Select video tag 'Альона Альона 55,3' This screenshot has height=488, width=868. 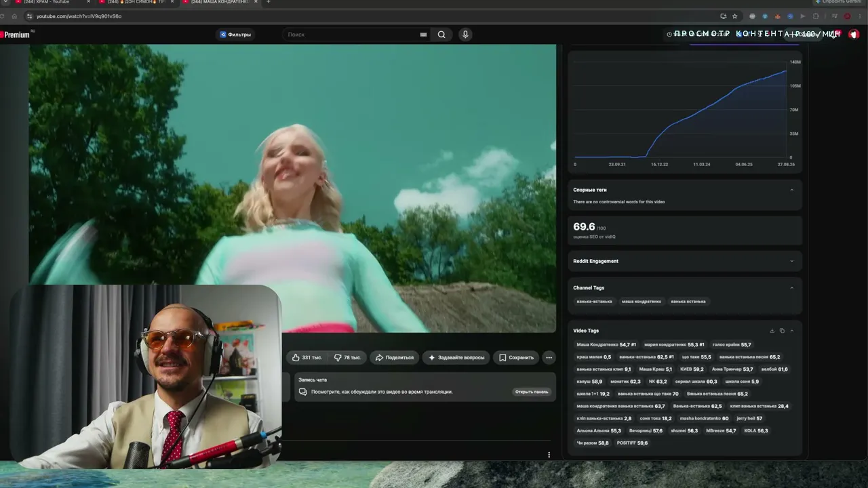click(599, 430)
